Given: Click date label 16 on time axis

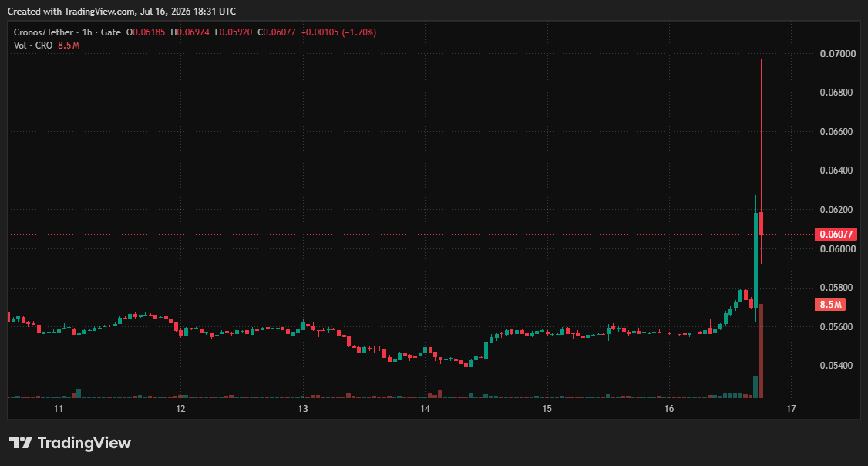Looking at the screenshot, I should click(x=669, y=409).
